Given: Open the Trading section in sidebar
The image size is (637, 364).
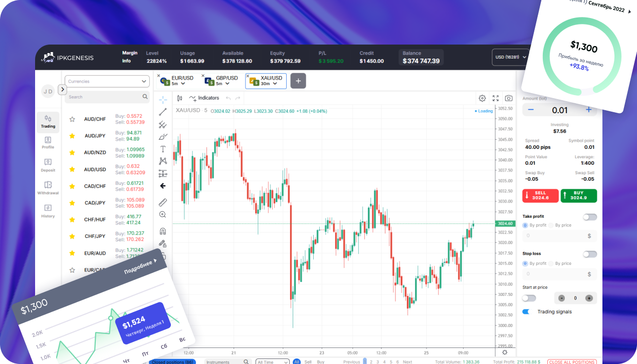Looking at the screenshot, I should tap(48, 122).
